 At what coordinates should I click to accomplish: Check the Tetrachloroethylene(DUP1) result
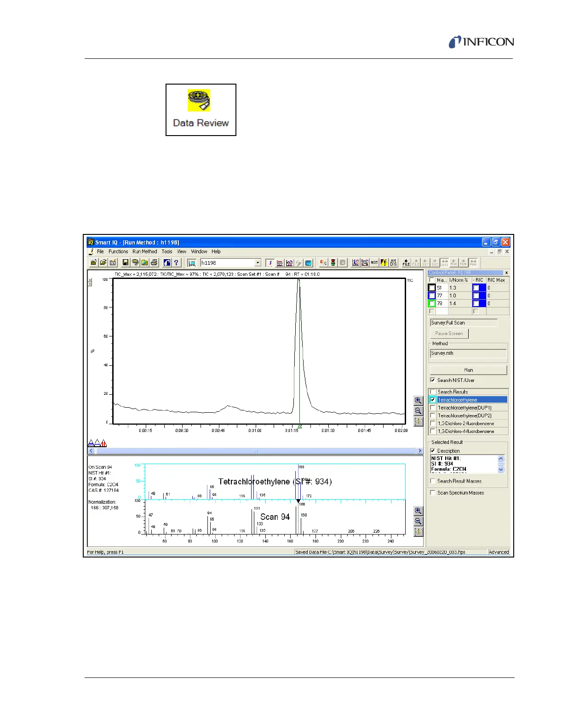[x=433, y=408]
